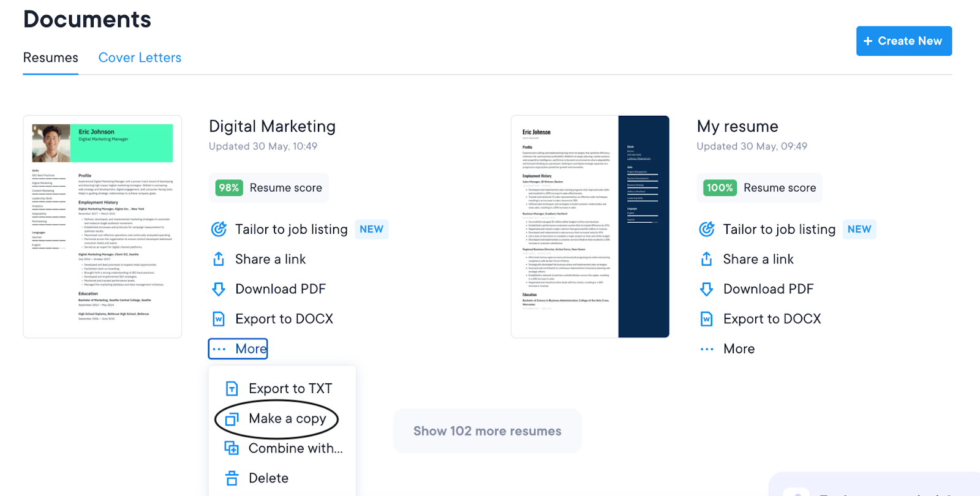Collapse the More menu for Digital Marketing
980x496 pixels.
238,349
